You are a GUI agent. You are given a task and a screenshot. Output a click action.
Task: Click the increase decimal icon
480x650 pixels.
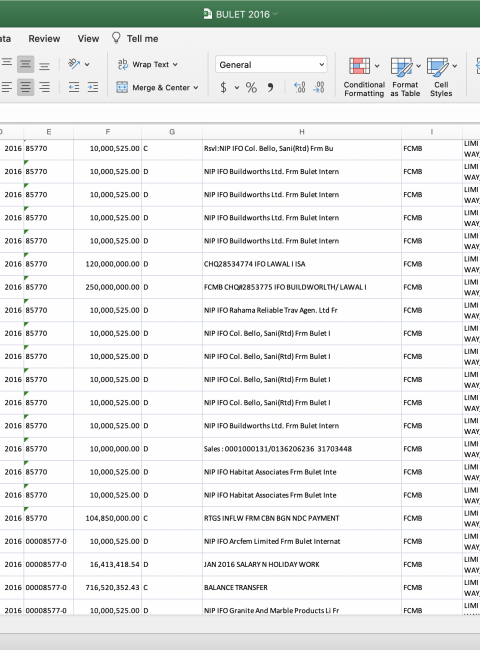click(x=299, y=87)
